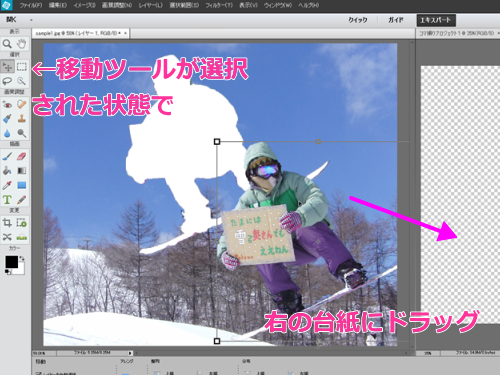Open the イメージ(I) menu
The height and width of the screenshot is (375, 500).
84,5
